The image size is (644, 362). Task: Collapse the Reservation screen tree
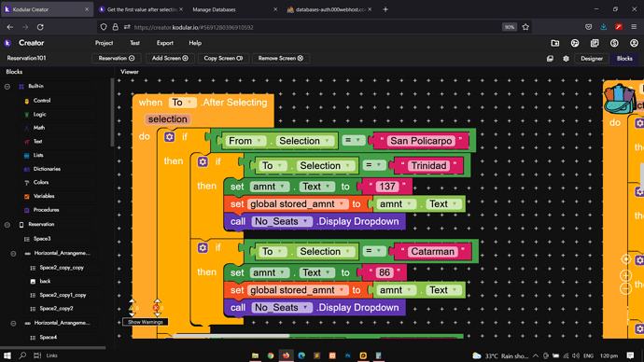[7, 225]
